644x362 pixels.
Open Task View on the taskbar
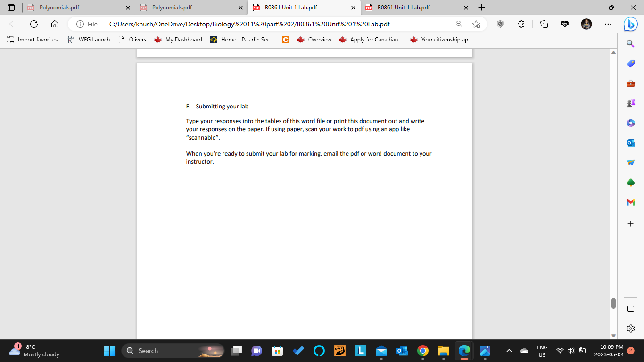236,351
